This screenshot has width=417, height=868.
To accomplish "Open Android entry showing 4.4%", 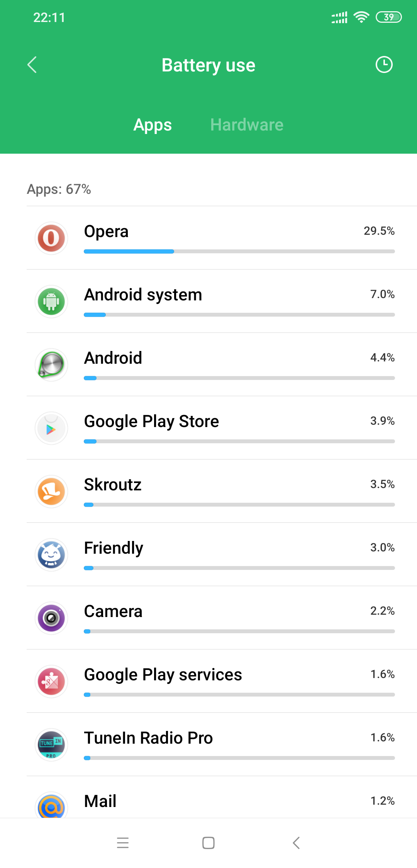I will pyautogui.click(x=113, y=358).
